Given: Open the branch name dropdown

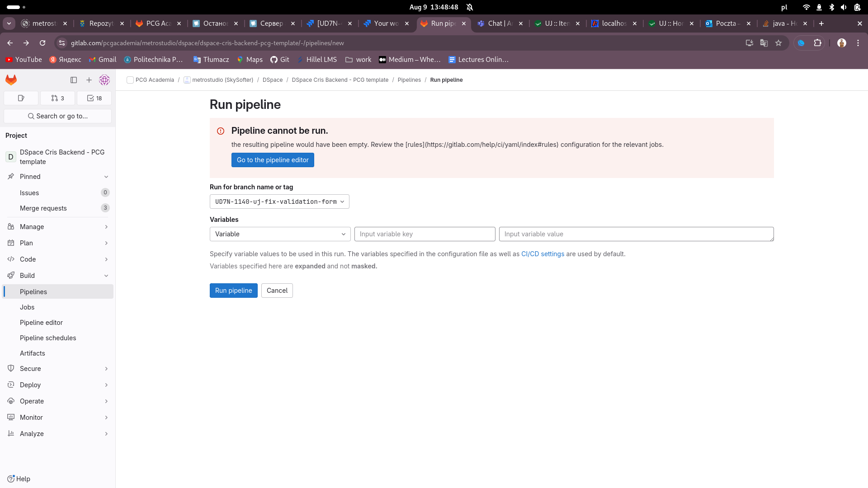Looking at the screenshot, I should tap(279, 202).
